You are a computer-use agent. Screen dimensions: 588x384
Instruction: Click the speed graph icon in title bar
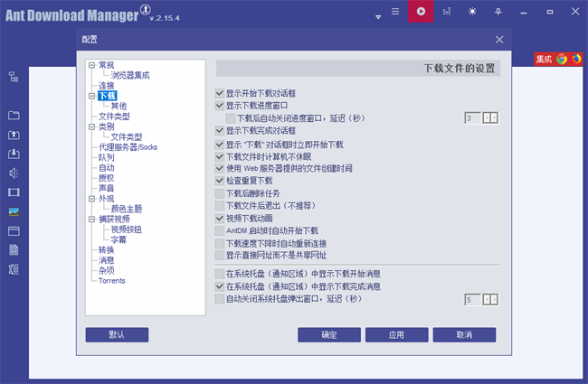point(446,12)
